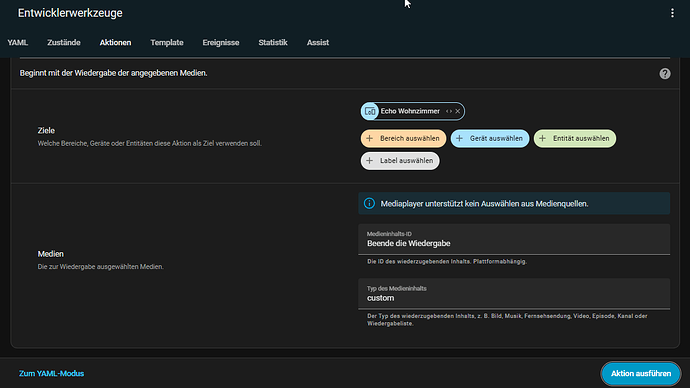Click the Entwicklerwerkzeuge page title
This screenshot has width=690, height=388.
[x=70, y=13]
